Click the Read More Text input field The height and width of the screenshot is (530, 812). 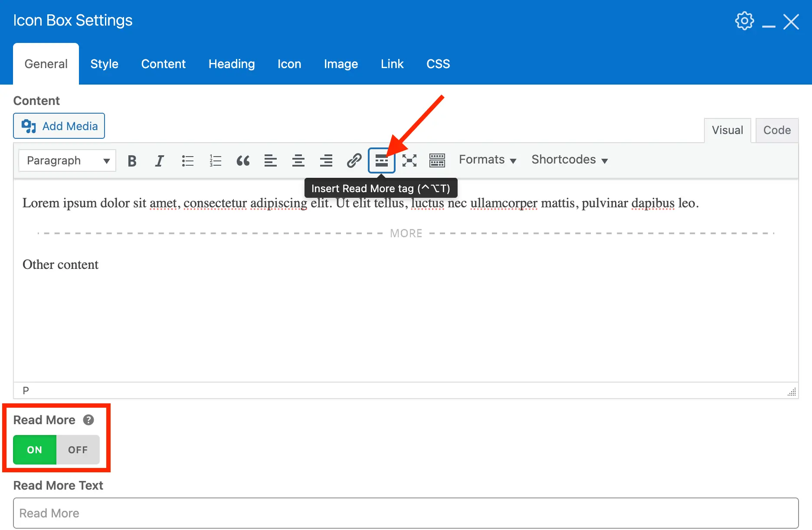[x=406, y=513]
